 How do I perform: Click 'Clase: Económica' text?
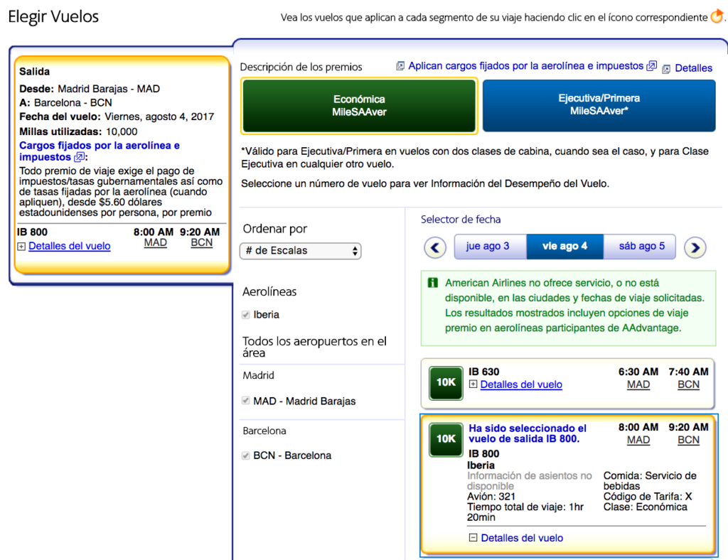coord(646,507)
